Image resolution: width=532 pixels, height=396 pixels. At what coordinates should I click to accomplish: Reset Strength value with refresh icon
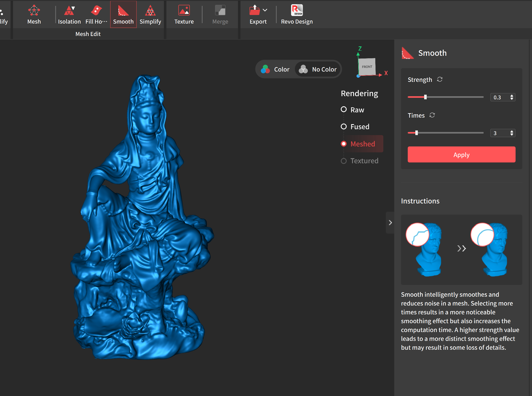point(440,79)
